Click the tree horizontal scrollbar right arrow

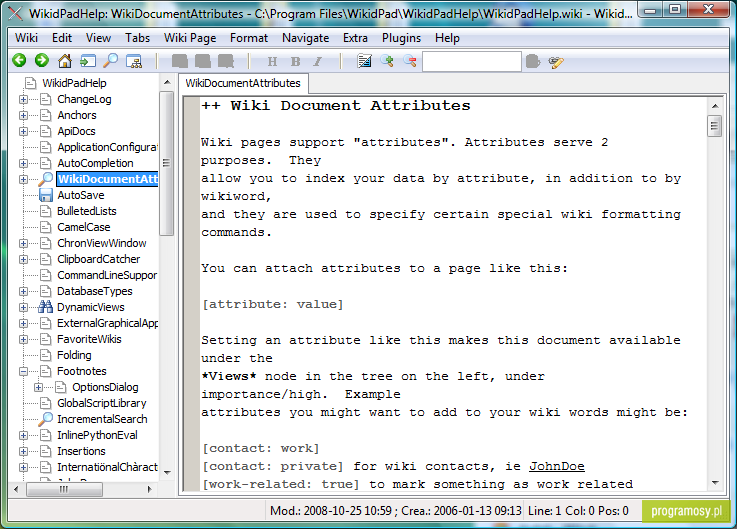[149, 490]
